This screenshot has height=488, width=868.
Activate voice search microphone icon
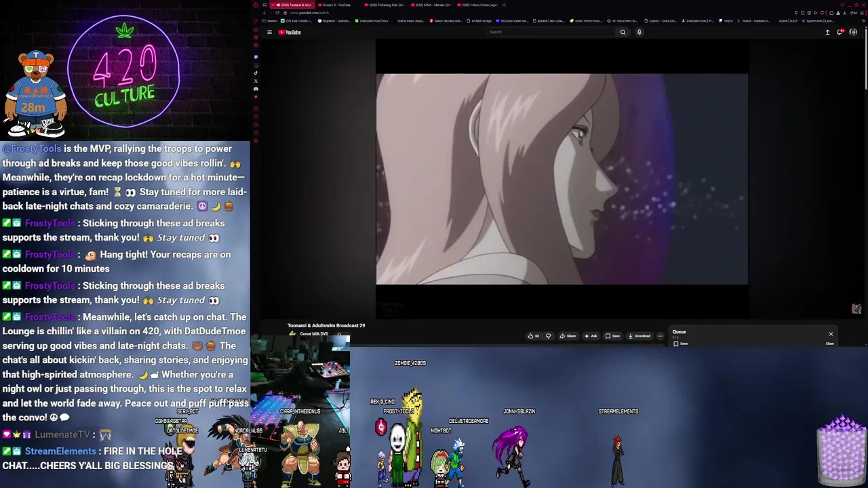point(639,32)
